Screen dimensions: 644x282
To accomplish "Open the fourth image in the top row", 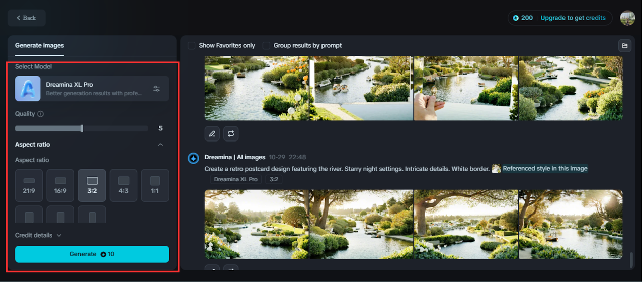I will 571,88.
